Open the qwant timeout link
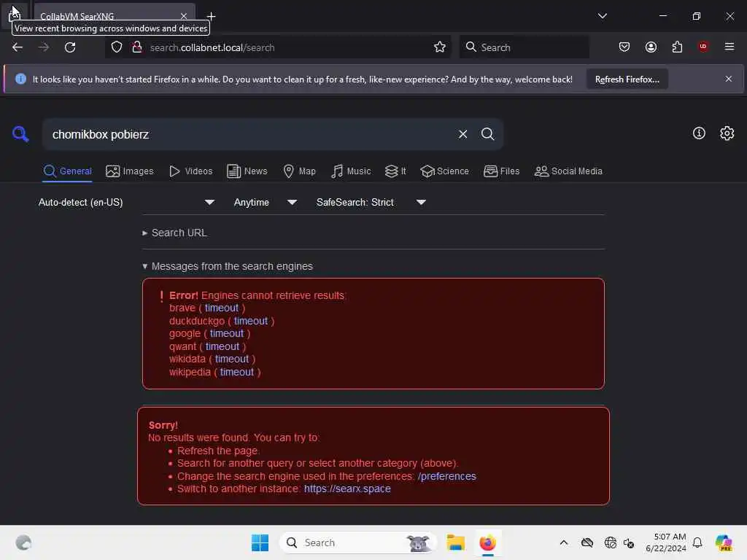 (222, 346)
